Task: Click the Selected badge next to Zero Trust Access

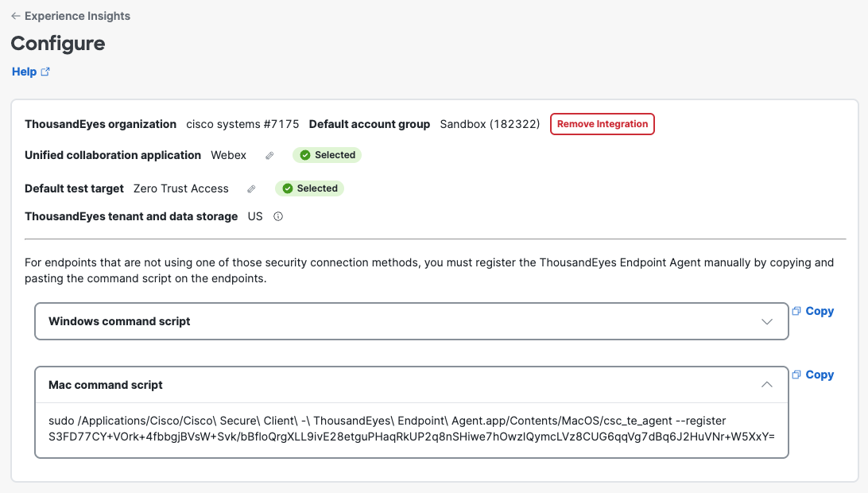Action: pyautogui.click(x=309, y=188)
